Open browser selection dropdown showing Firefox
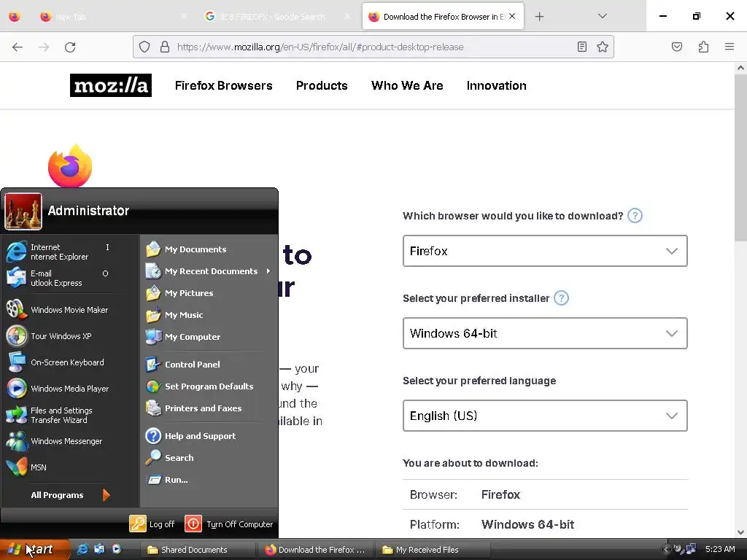 click(545, 251)
